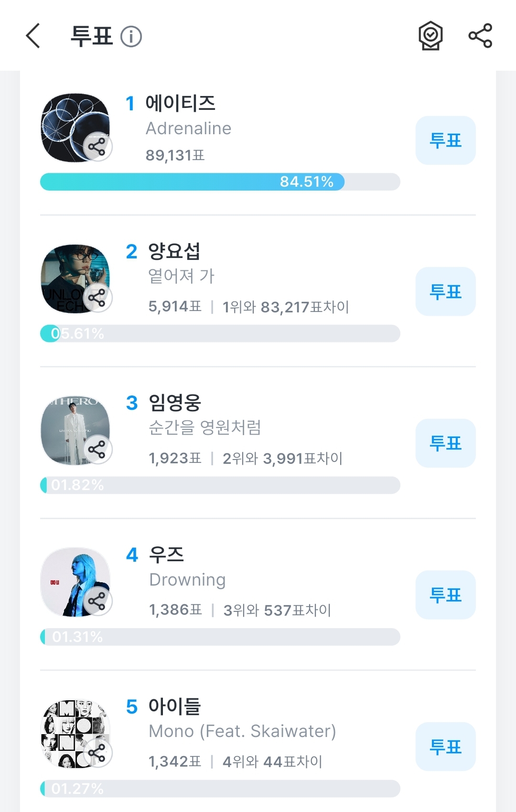Screen dimensions: 516x812
Task: Click the 05.61% progress bar
Action: point(220,333)
